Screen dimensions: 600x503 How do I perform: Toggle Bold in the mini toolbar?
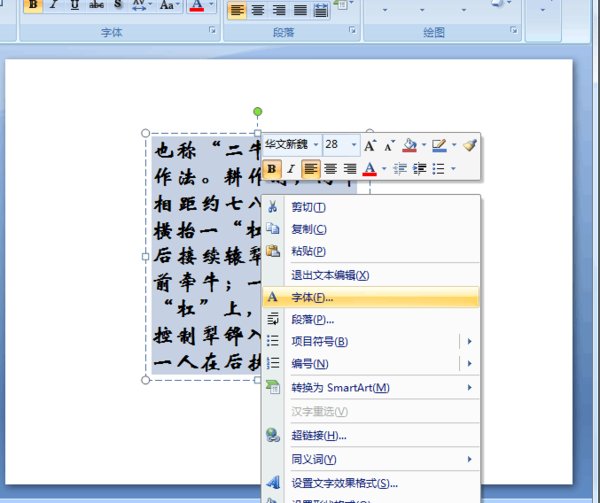click(x=272, y=169)
